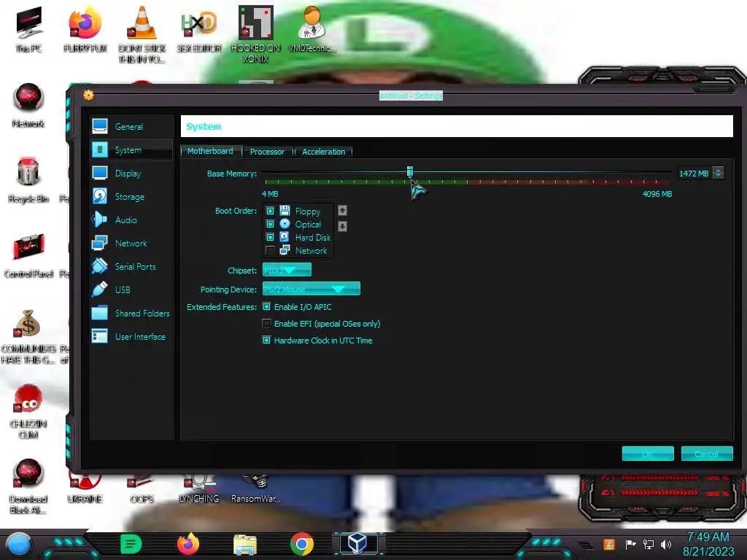The image size is (747, 560).
Task: Move selected boot device up
Action: pos(342,211)
